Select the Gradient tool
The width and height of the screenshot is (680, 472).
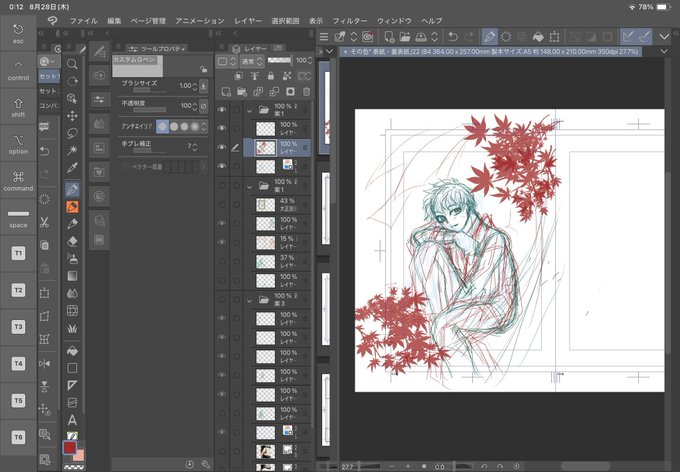[x=72, y=276]
